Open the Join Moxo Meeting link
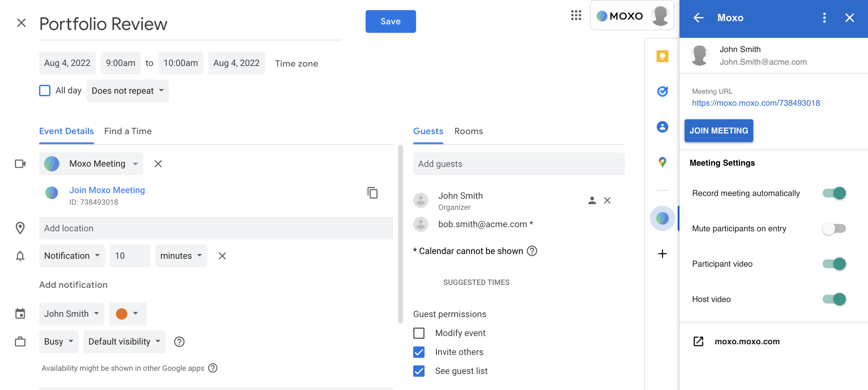The width and height of the screenshot is (868, 390). pyautogui.click(x=107, y=190)
